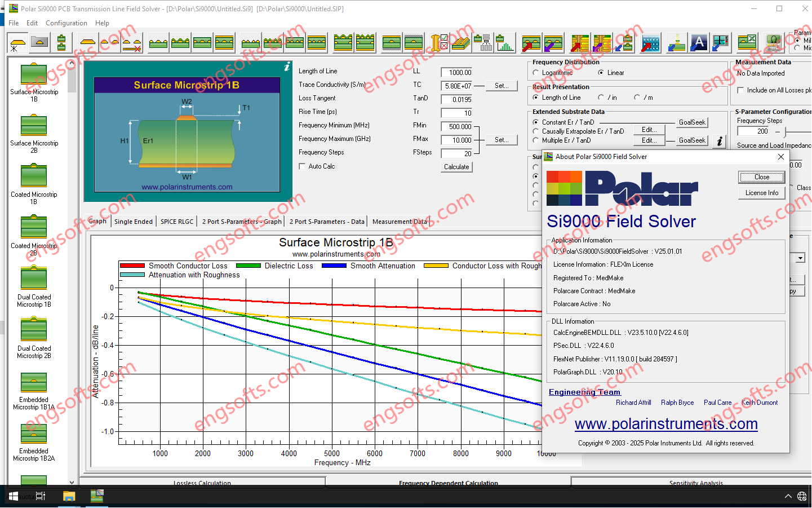Click the Length of Line input field

click(456, 72)
